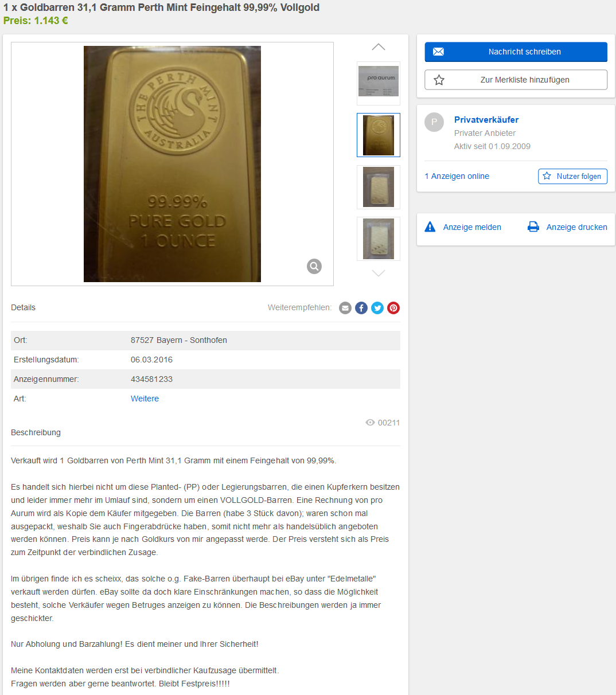The image size is (616, 695).
Task: Select the pro aurum invoice thumbnail
Action: pos(379,83)
